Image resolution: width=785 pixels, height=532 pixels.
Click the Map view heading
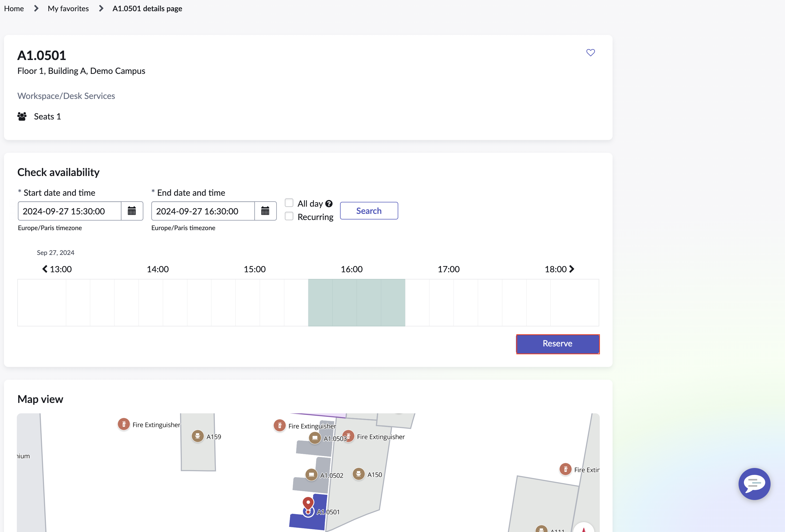(40, 399)
